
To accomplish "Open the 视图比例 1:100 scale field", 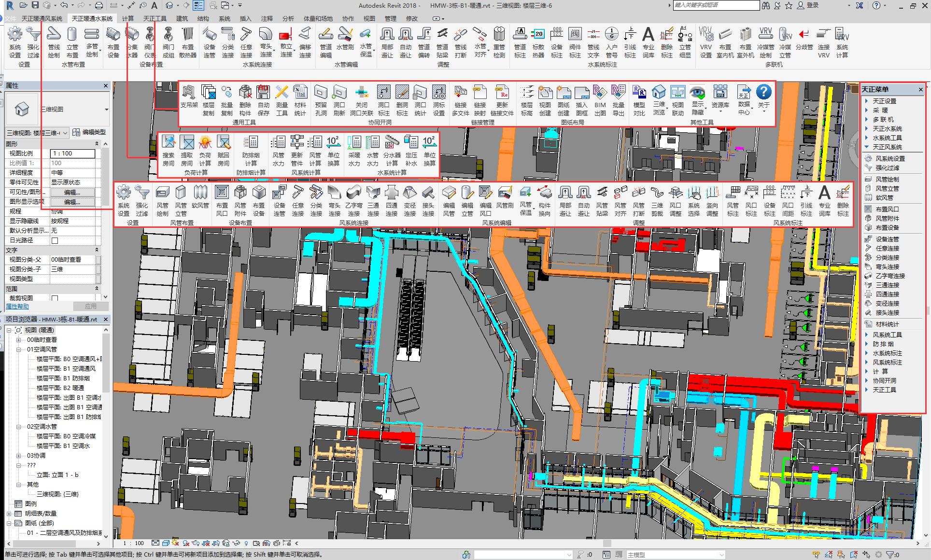I will [x=72, y=154].
